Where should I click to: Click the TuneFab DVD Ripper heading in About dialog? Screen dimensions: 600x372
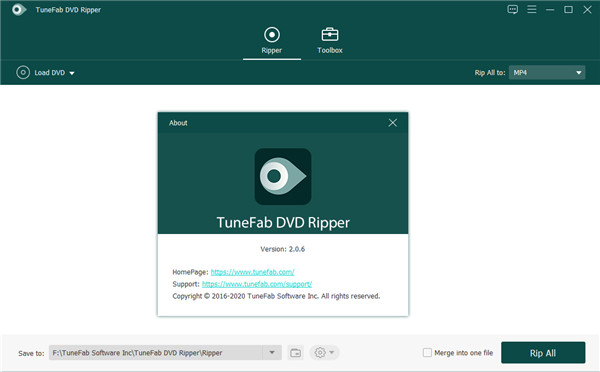[283, 223]
